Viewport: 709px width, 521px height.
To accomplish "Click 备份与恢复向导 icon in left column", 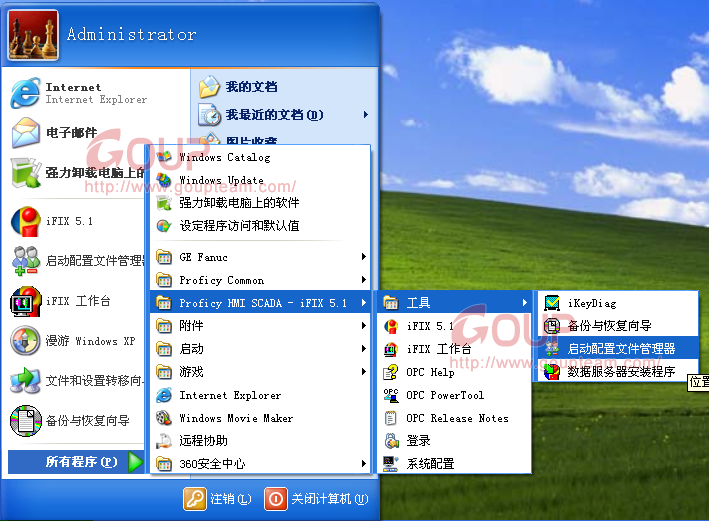I will [25, 421].
